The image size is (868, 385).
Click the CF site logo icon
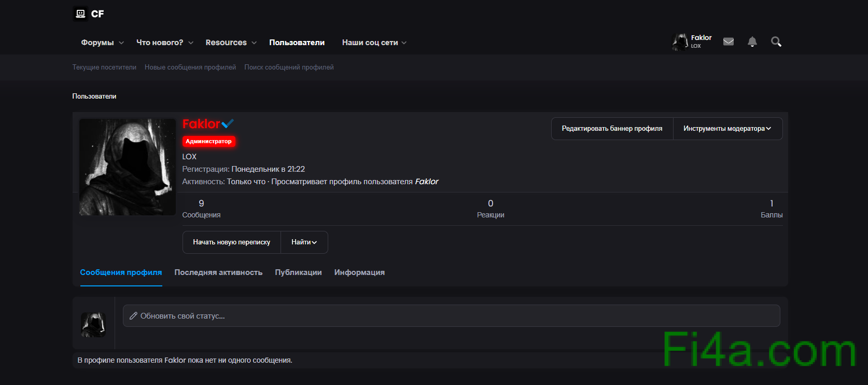click(x=80, y=13)
